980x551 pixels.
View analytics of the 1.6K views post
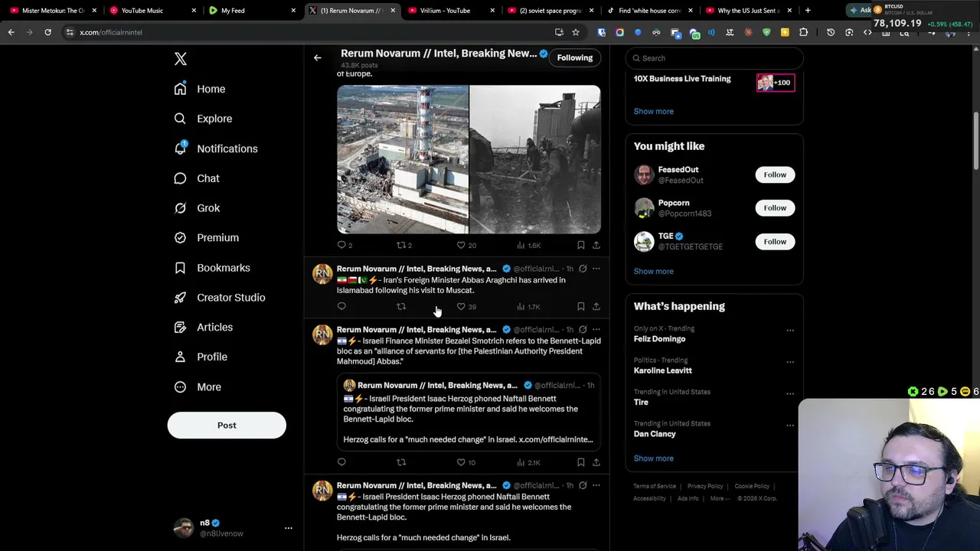pyautogui.click(x=528, y=245)
